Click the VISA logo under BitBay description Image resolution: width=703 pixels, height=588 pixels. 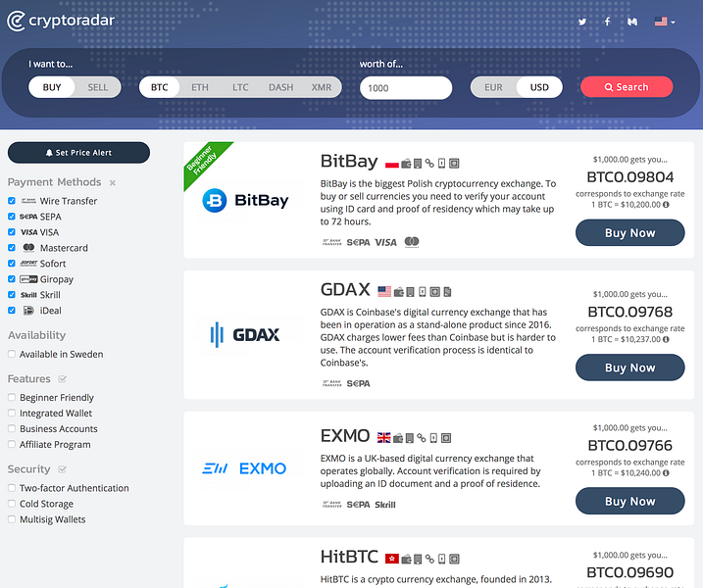[x=385, y=242]
